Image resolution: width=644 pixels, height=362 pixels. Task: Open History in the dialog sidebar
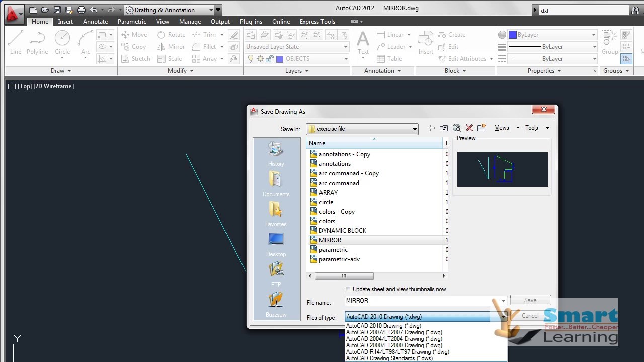(x=276, y=154)
